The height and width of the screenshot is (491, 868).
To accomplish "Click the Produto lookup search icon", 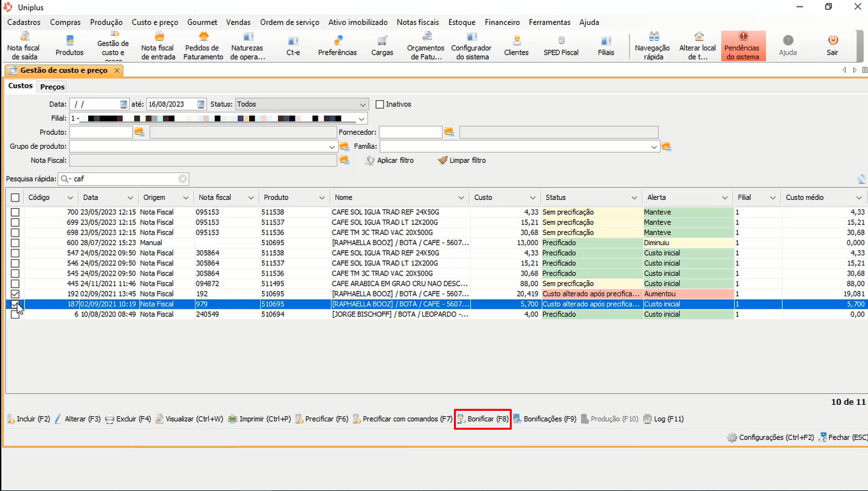I will pos(139,132).
